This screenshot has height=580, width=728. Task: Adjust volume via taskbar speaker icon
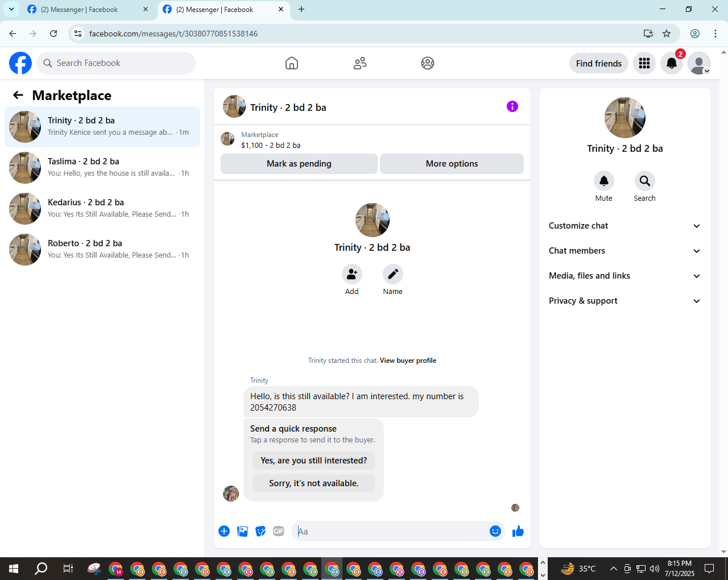[655, 569]
